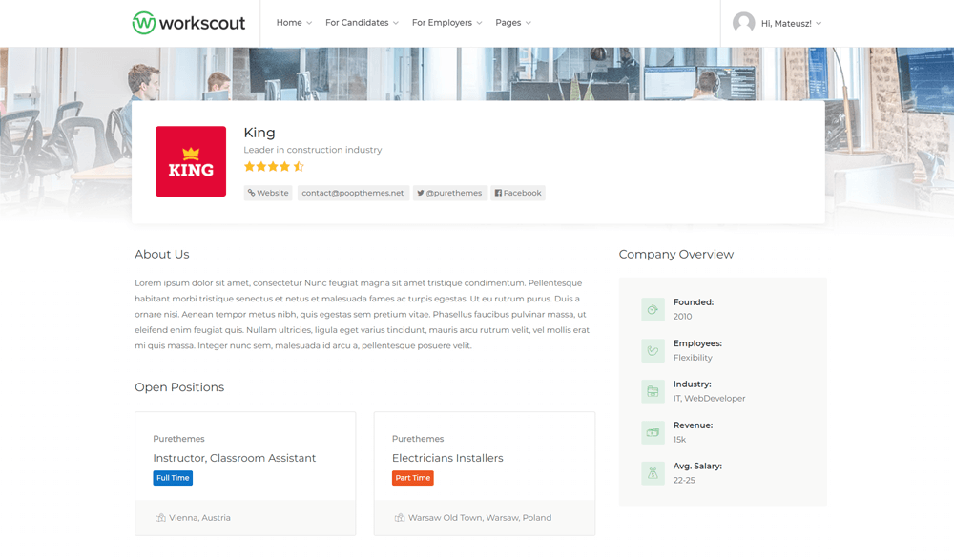
Task: Click the Twitter @purethemes handle
Action: coord(449,193)
